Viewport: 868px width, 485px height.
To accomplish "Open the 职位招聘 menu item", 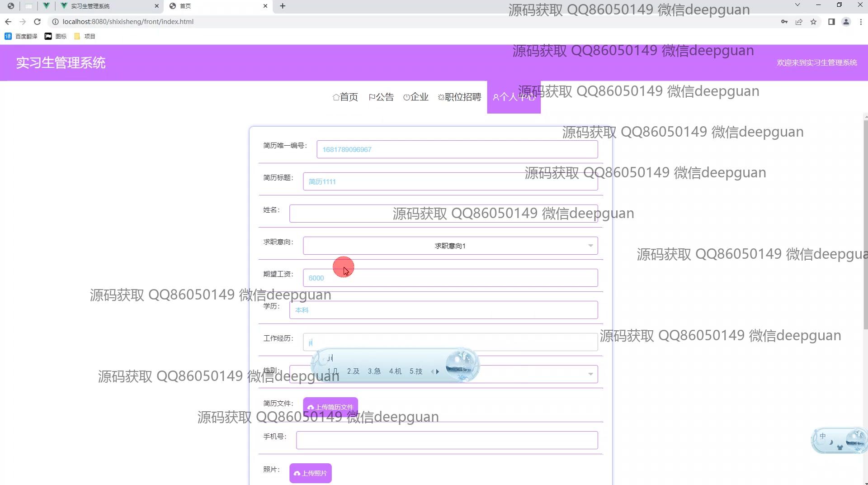I will click(x=459, y=97).
